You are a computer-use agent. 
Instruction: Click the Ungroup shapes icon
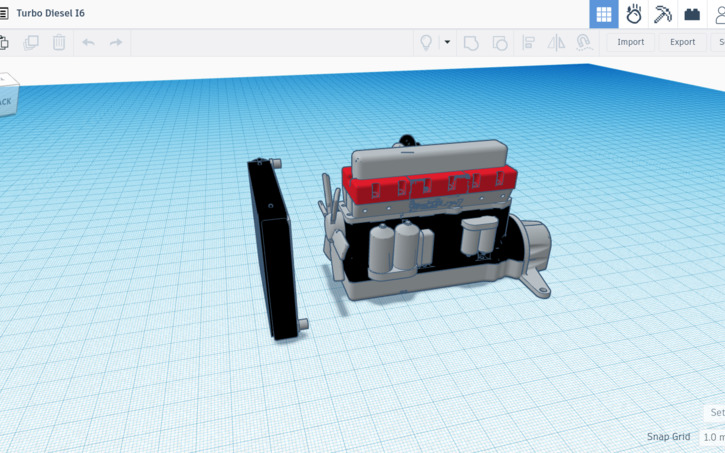[x=500, y=43]
